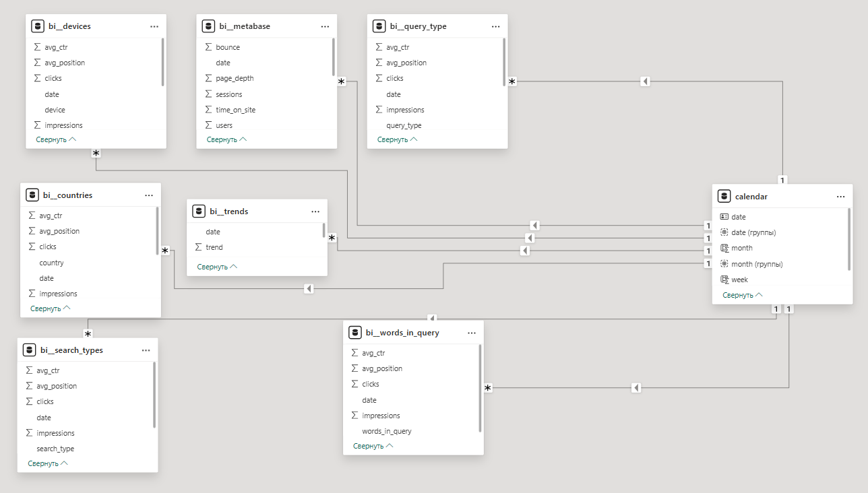Click the bi__query_type table scrollbar
Screen dimensions: 868x493
(504, 62)
